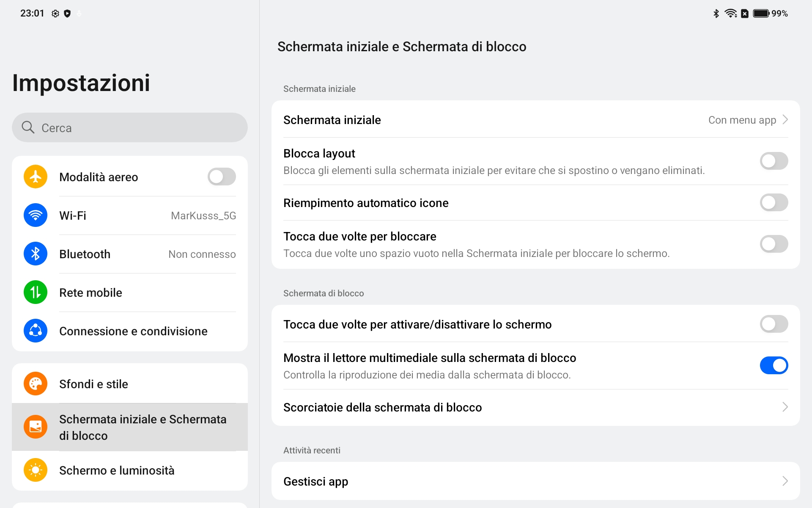Turn on Riempimento automatico icone
812x508 pixels.
[x=774, y=202]
